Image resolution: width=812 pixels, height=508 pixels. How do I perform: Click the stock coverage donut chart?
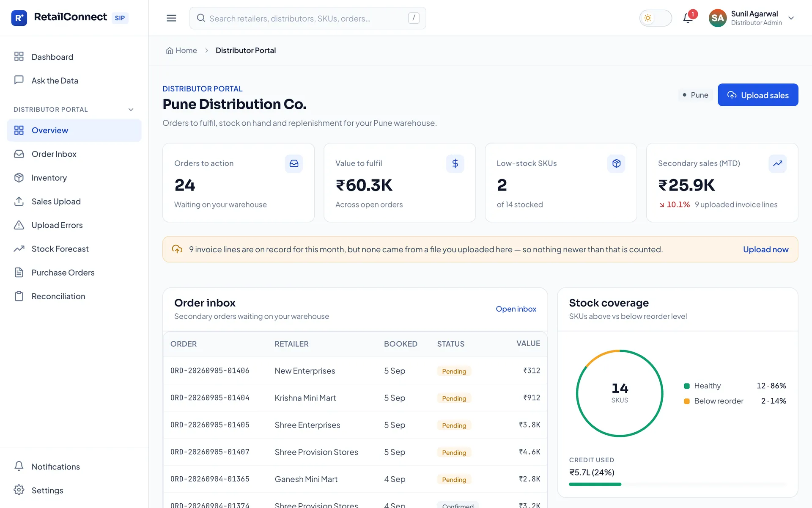click(x=620, y=393)
